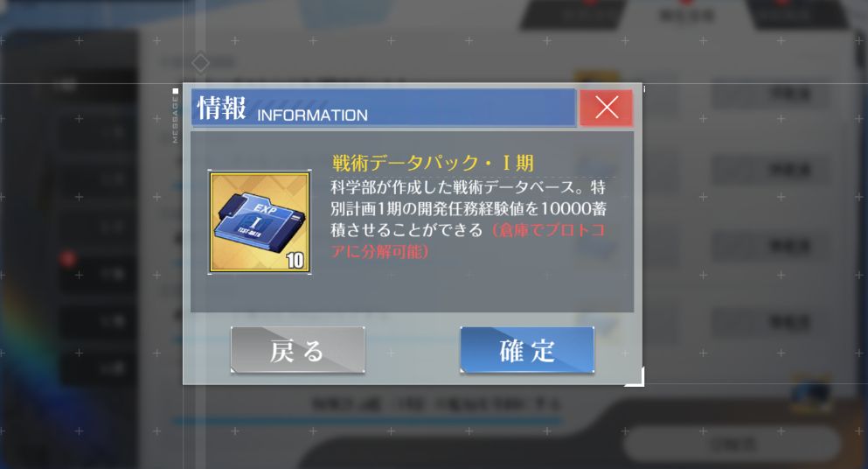This screenshot has height=469, width=868.
Task: Click the red 倉庫でプロトコアに分解可能 note text
Action: coord(467,241)
